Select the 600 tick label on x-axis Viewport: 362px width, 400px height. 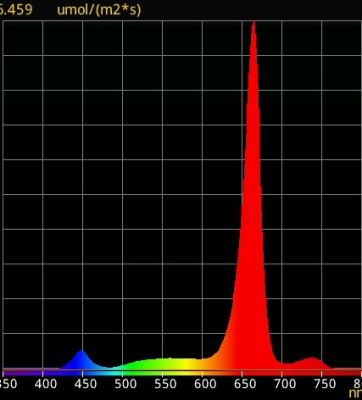(205, 384)
